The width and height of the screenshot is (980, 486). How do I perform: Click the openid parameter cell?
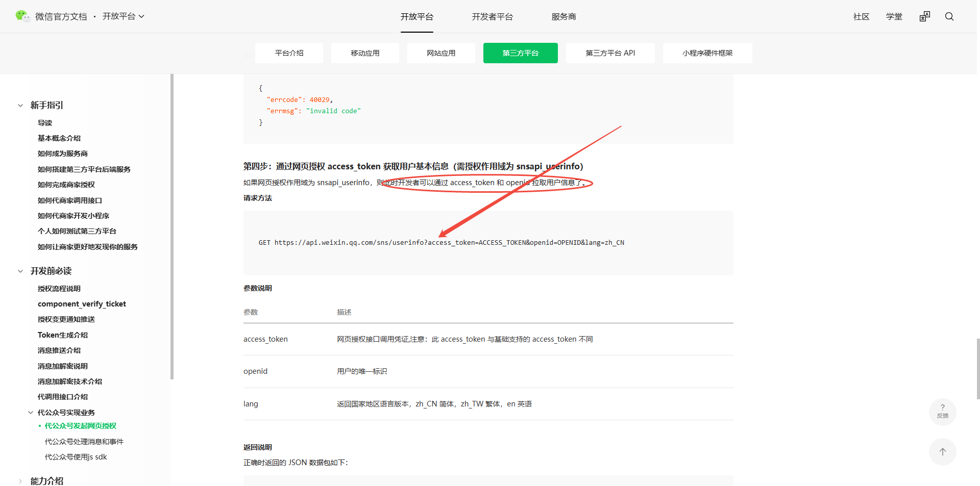(255, 371)
